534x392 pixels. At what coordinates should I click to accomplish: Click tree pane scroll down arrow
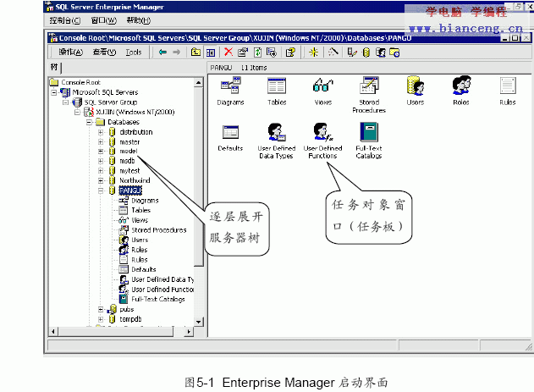199,322
